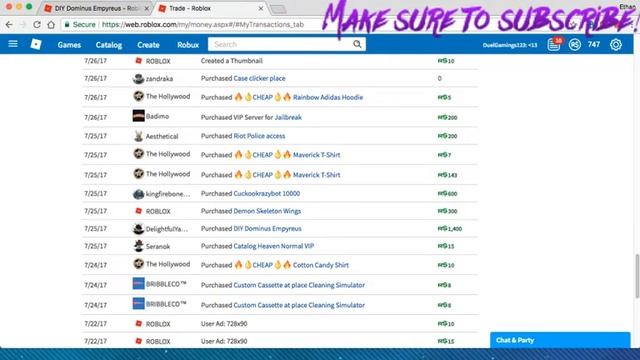Expand the Chat & Party panel
The width and height of the screenshot is (640, 360).
click(560, 340)
